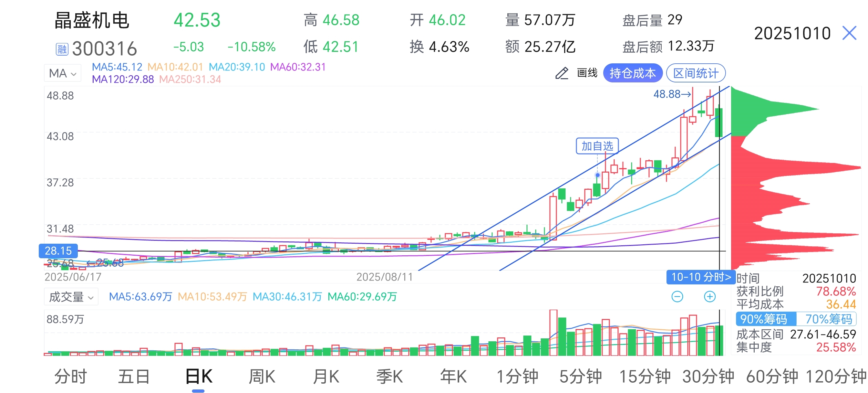Screen dimensions: 868x393
Task: Click the 48.88 high price arrow marker
Action: pyautogui.click(x=672, y=94)
